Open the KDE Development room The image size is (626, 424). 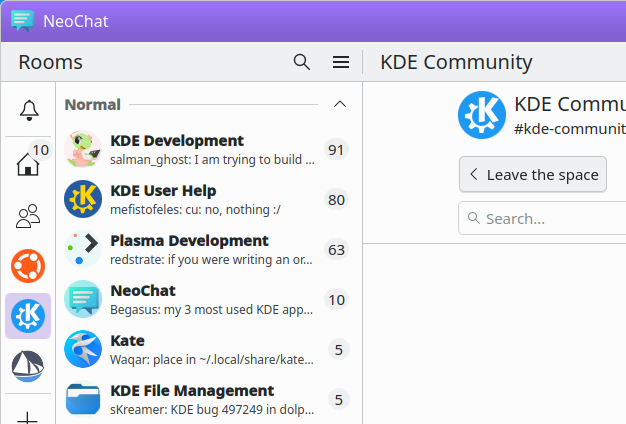[x=206, y=150]
